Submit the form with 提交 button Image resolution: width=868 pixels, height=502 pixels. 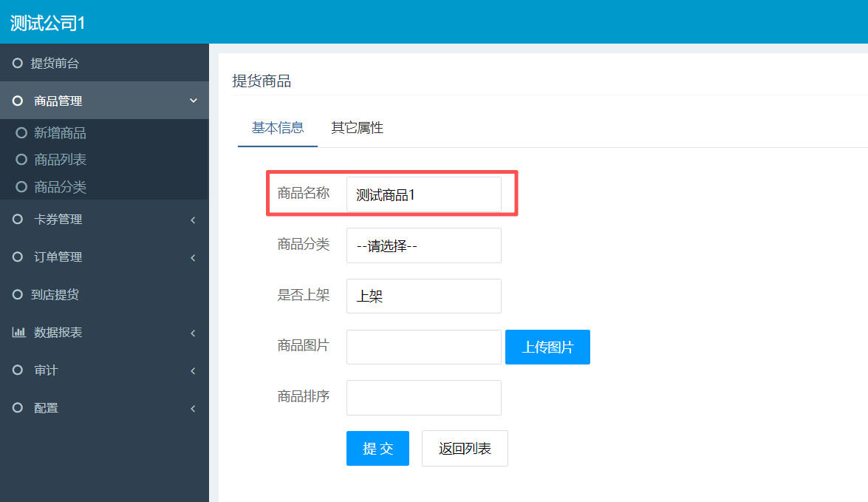(377, 449)
